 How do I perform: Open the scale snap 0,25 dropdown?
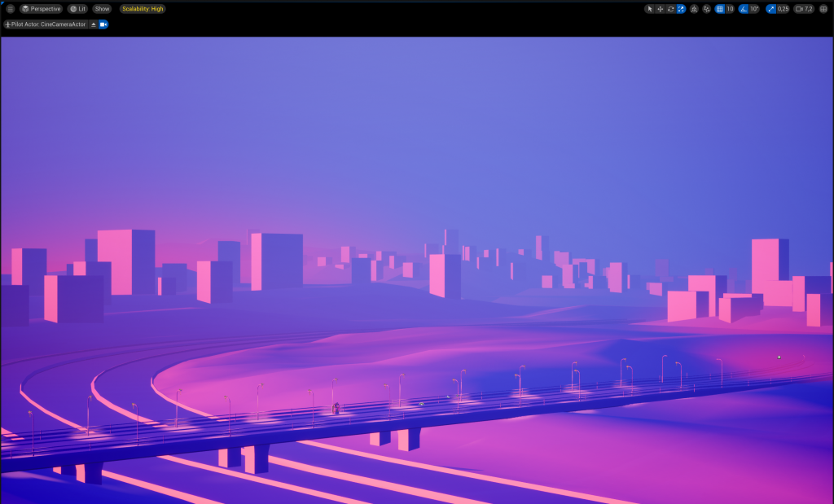pos(783,9)
